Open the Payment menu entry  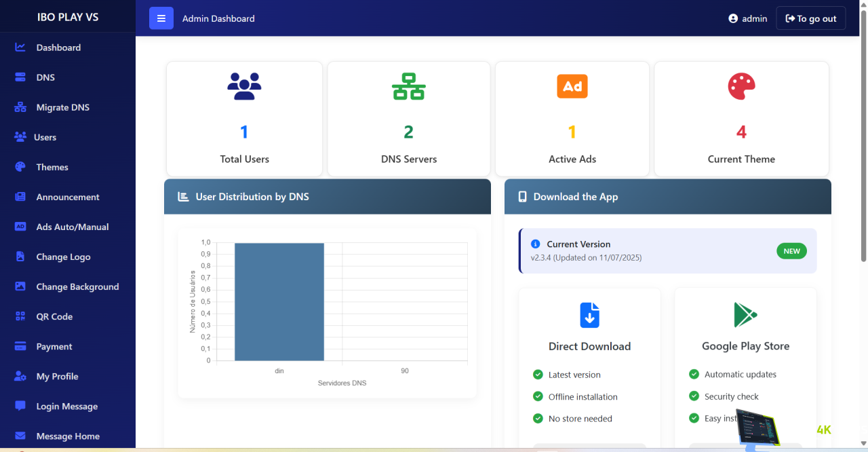[x=54, y=346]
